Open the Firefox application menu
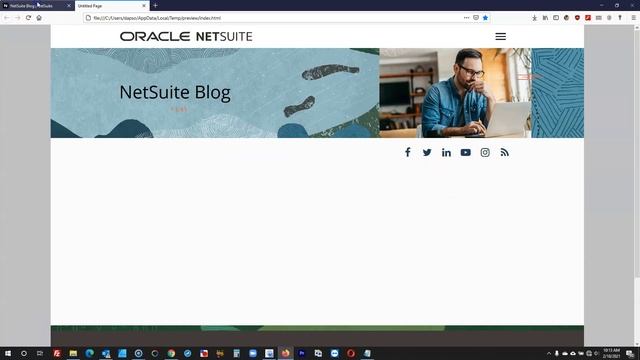Viewport: 640px width, 360px height. coord(633,18)
